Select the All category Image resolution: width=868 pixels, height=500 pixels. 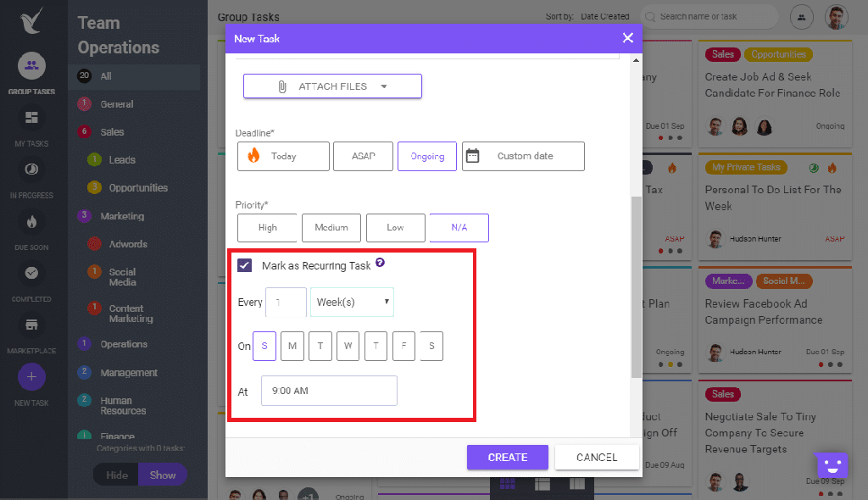coord(135,76)
